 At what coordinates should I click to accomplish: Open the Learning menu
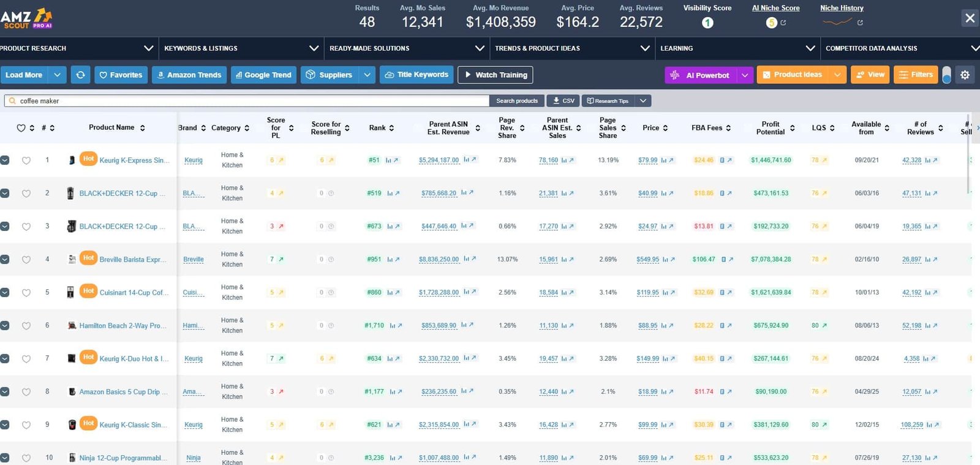[737, 48]
